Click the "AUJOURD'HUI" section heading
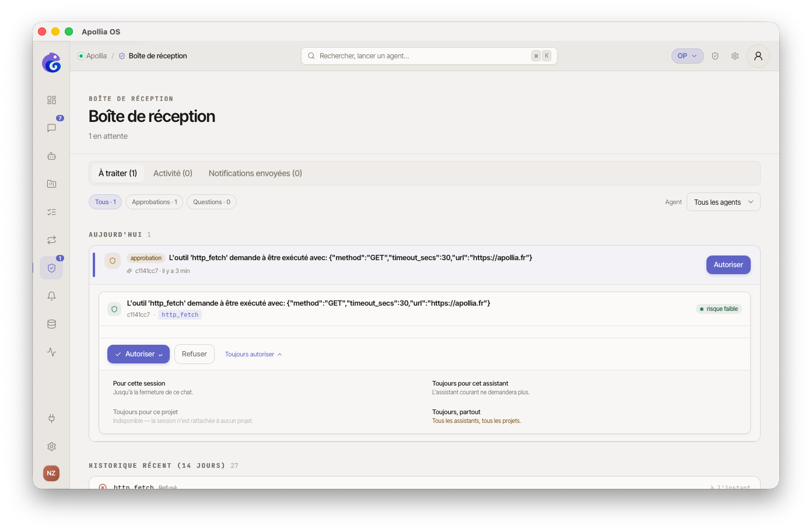This screenshot has width=812, height=532. [x=116, y=235]
